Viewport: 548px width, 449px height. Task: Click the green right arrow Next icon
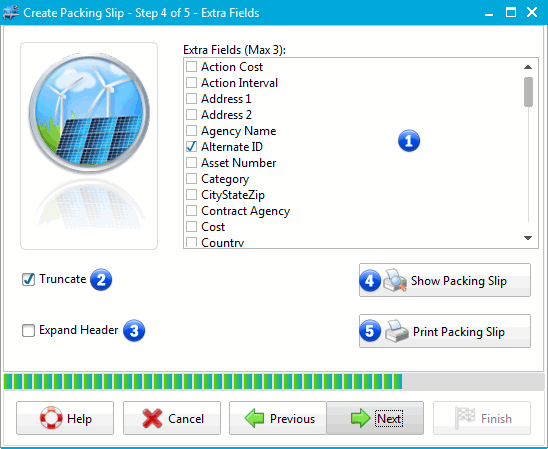[x=360, y=418]
